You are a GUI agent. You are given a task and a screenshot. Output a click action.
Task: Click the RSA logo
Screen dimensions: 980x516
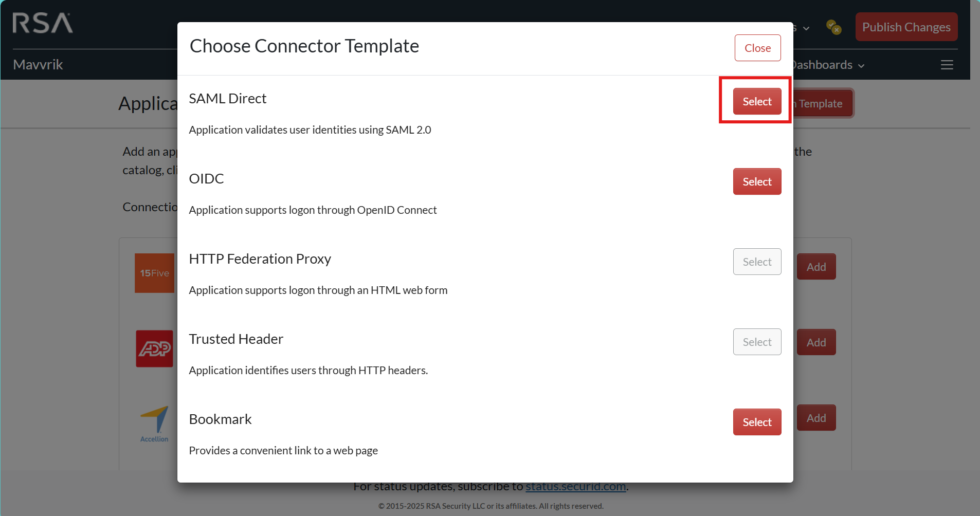43,23
